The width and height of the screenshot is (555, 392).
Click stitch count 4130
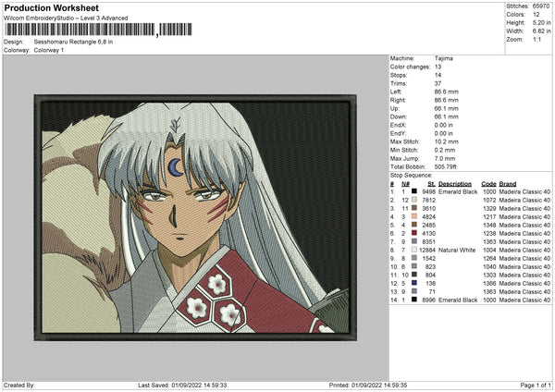[x=428, y=234]
